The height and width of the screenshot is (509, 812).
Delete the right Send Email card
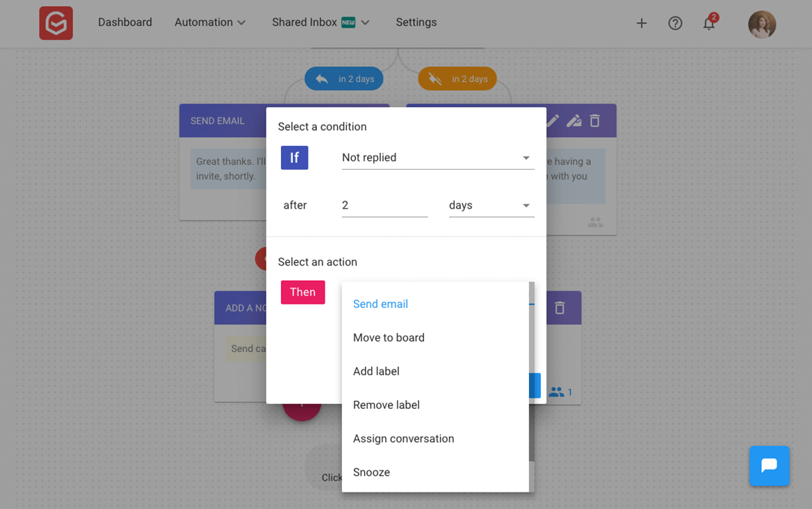click(595, 121)
